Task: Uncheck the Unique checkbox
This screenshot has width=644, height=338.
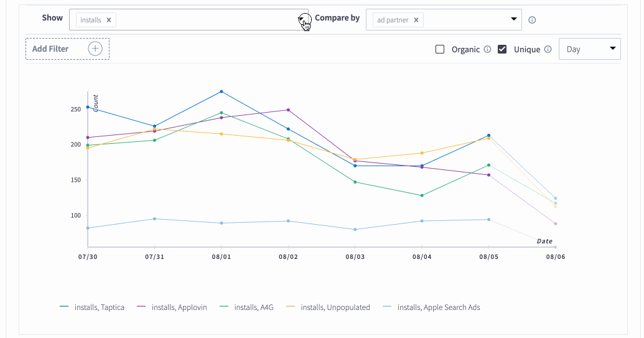Action: (502, 49)
